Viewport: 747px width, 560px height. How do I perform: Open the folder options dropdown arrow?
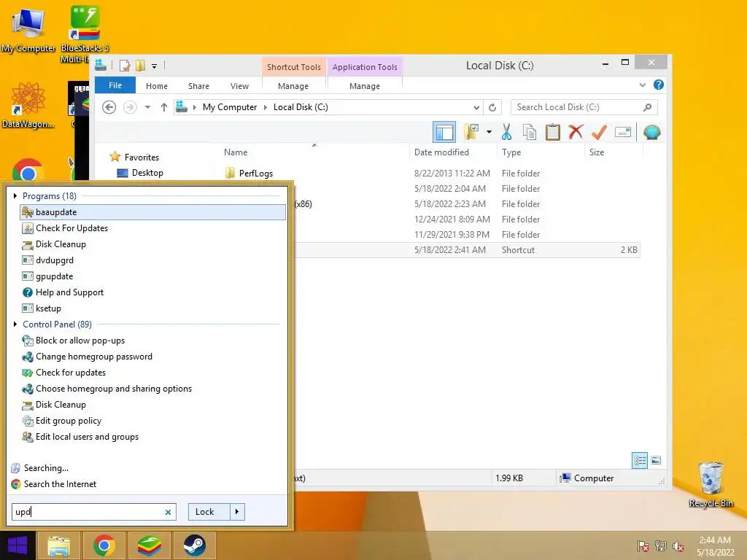pos(489,132)
